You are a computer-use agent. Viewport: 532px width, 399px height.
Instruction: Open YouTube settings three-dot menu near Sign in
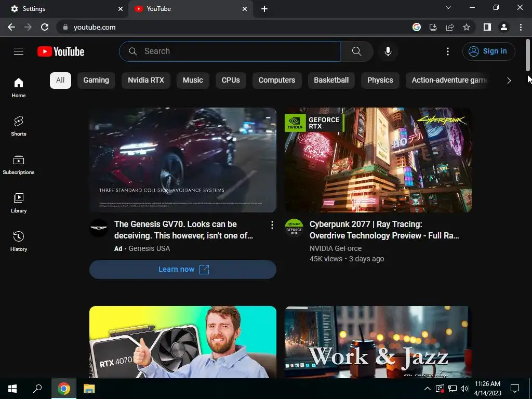point(447,51)
